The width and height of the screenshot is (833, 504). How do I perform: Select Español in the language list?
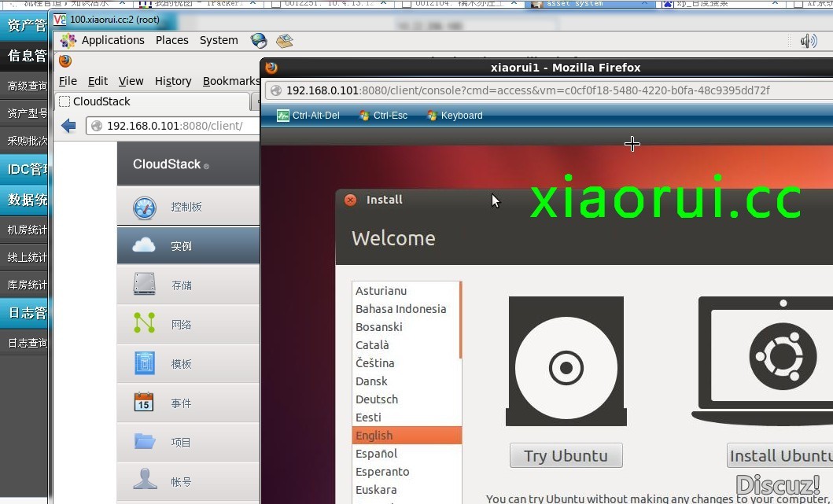tap(405, 454)
